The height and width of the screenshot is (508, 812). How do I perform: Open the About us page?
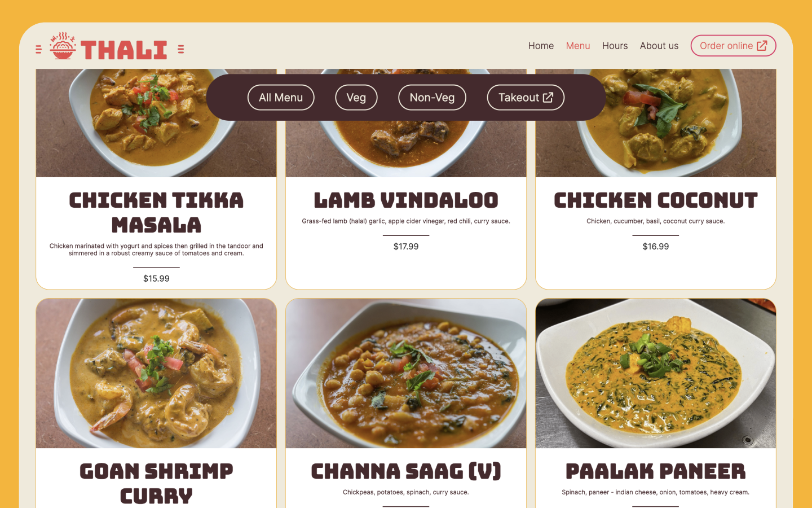tap(659, 46)
